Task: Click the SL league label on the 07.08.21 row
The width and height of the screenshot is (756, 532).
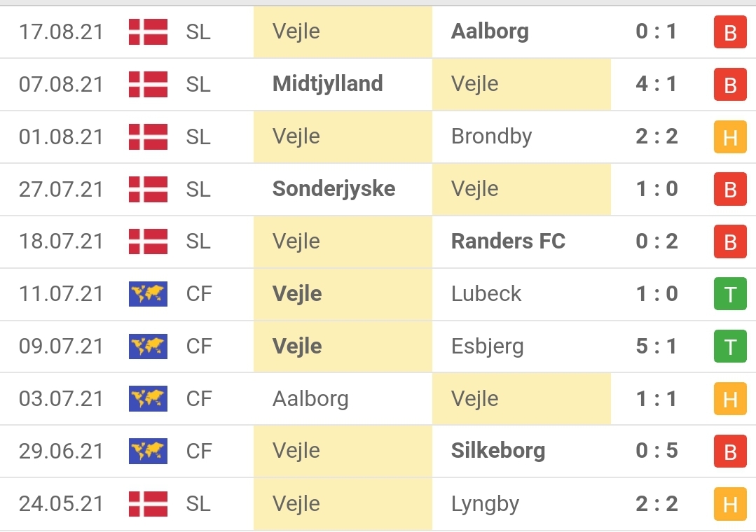Action: click(x=198, y=84)
